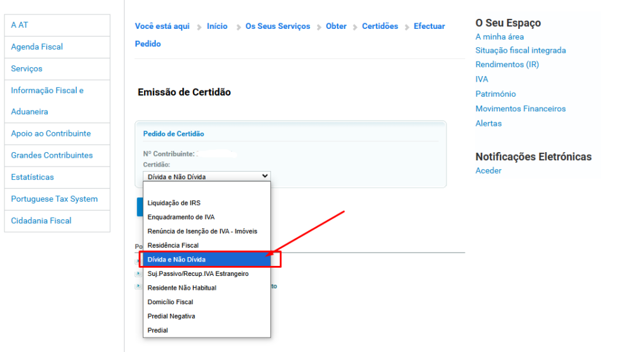Open Movimentos Financeiros link
Image resolution: width=644 pixels, height=352 pixels.
click(x=520, y=109)
